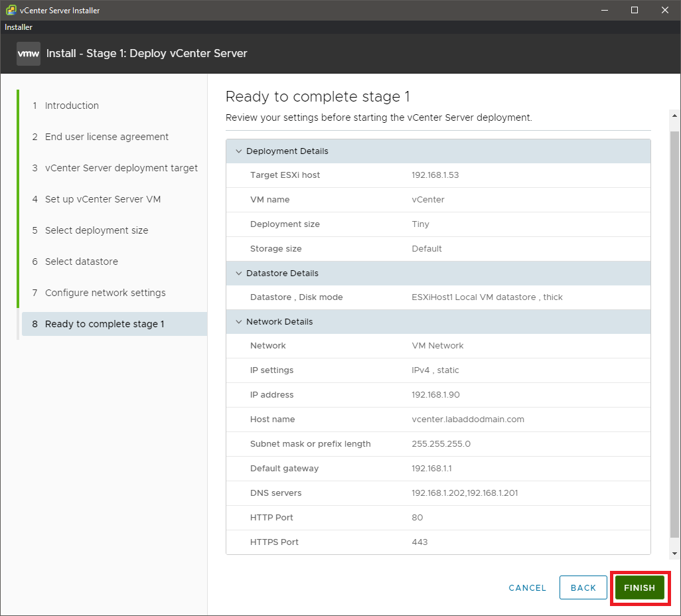Screen dimensions: 681x616
Task: Maximize the installer window
Action: [635, 10]
